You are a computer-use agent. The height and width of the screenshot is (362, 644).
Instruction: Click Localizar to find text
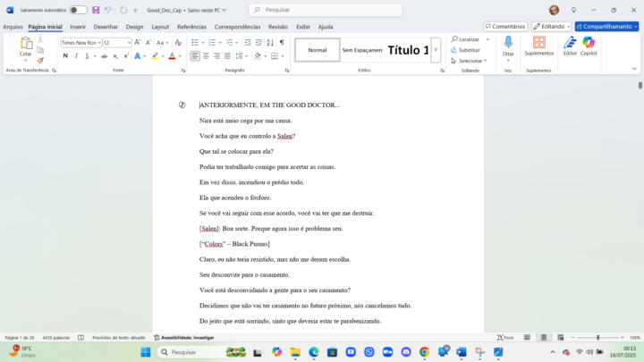pos(465,39)
